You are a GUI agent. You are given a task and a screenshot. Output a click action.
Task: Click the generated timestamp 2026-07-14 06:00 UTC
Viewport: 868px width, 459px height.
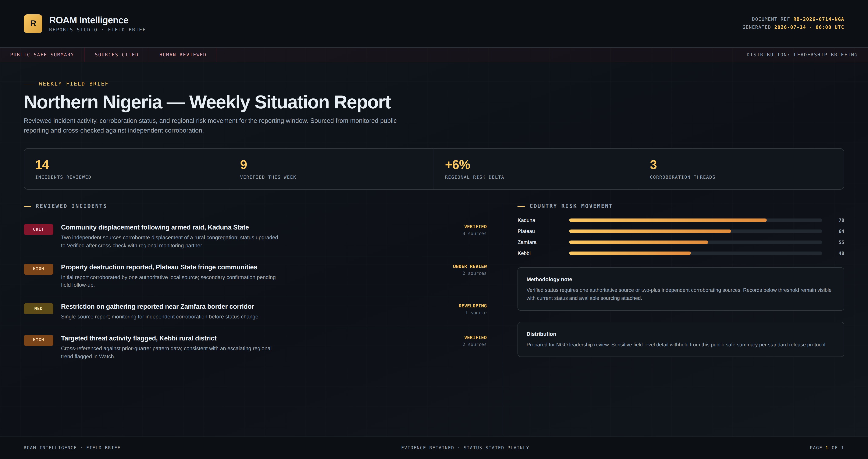tap(809, 27)
